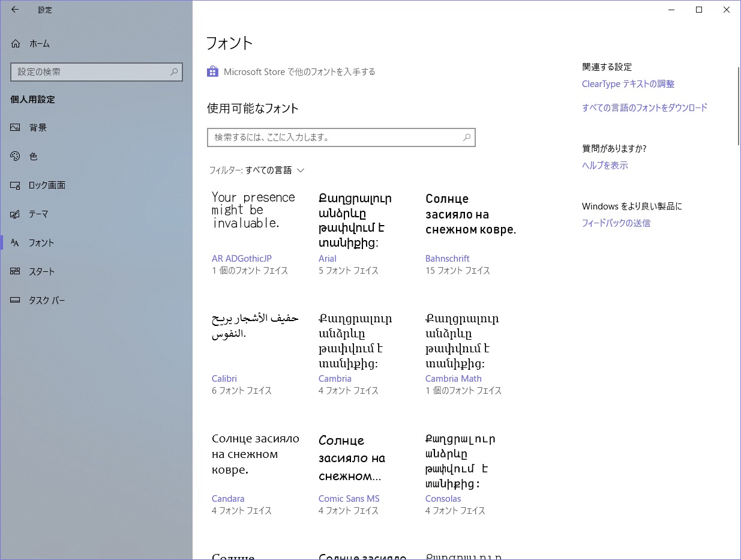Minimize the settings window
741x560 pixels.
[671, 10]
